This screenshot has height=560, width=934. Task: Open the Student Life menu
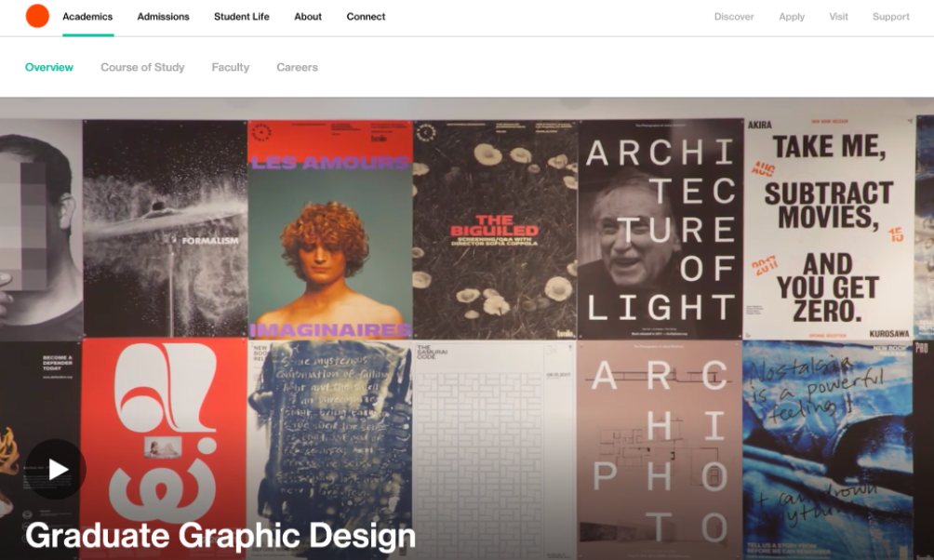point(241,17)
